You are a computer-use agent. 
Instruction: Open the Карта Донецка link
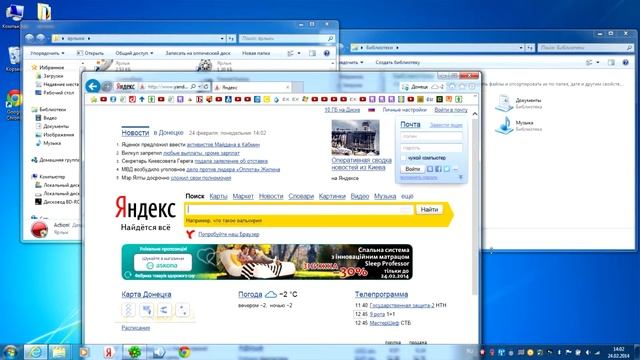coord(146,294)
